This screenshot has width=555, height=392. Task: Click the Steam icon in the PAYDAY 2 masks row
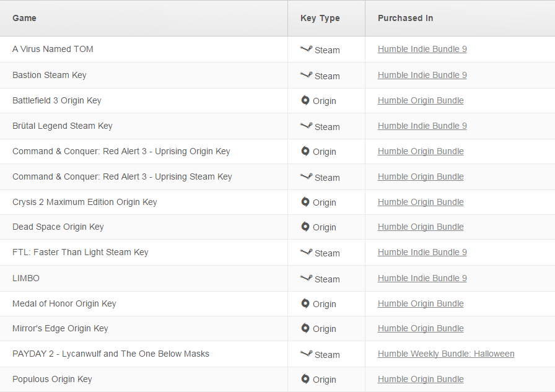(x=306, y=354)
